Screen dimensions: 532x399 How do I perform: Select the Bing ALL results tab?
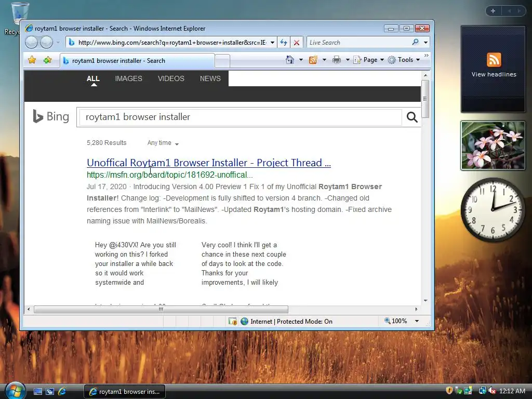click(93, 78)
